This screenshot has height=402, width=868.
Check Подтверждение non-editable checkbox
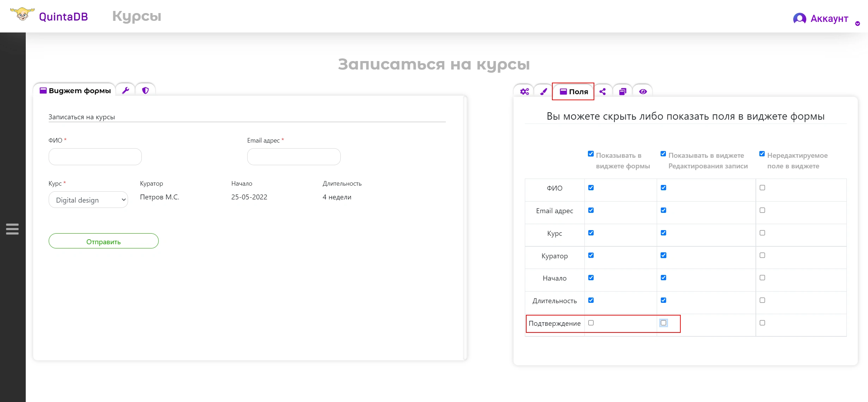tap(763, 323)
